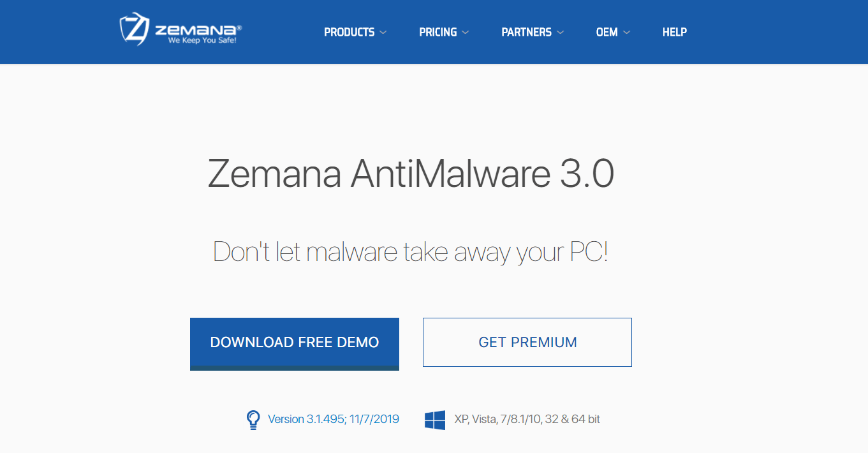Open the PRICING dropdown arrow

click(465, 32)
